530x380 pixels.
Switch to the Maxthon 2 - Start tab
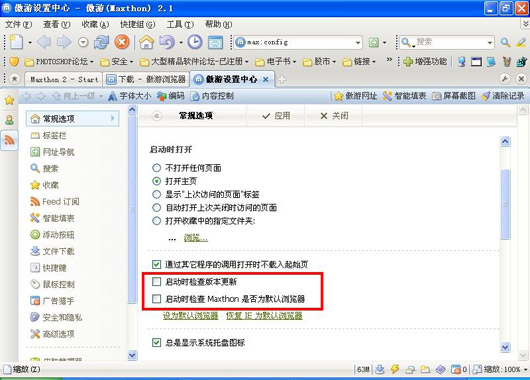click(x=64, y=79)
